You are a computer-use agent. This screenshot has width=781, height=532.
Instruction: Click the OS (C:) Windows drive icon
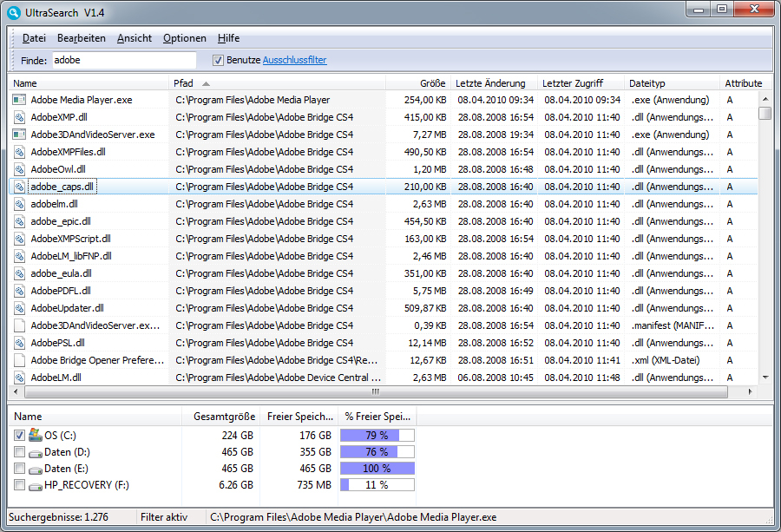point(36,435)
